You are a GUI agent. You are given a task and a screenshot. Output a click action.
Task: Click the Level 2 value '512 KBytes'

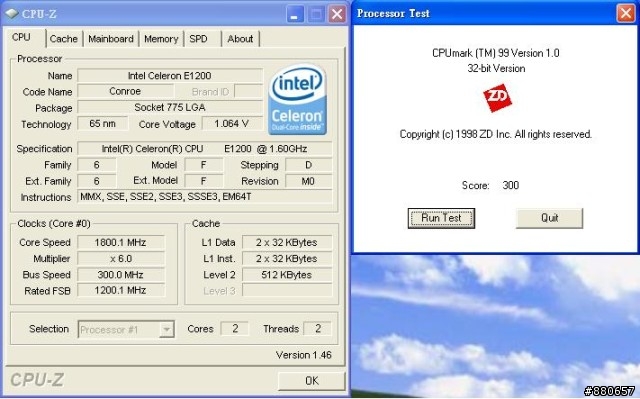pos(287,275)
